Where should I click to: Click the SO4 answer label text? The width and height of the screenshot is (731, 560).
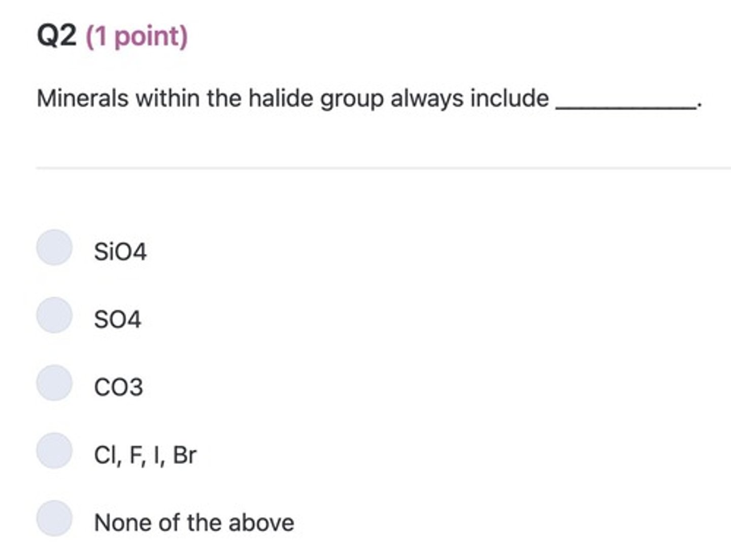coord(117,319)
